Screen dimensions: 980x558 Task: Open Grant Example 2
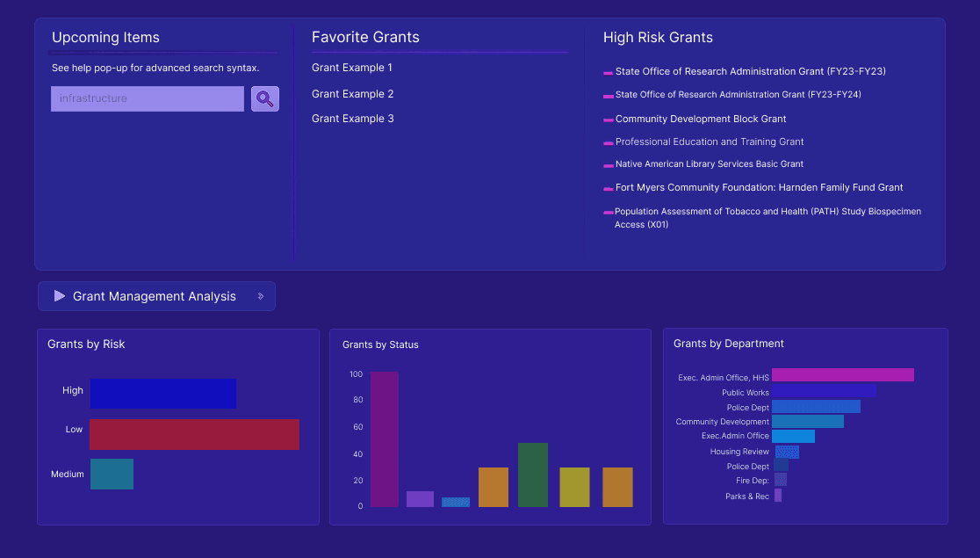point(352,93)
